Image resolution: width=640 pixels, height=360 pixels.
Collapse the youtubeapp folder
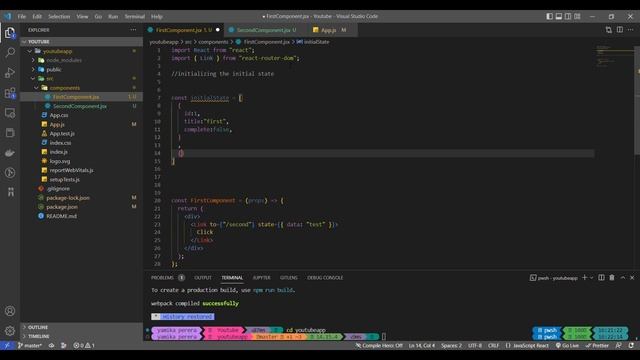pos(82,51)
